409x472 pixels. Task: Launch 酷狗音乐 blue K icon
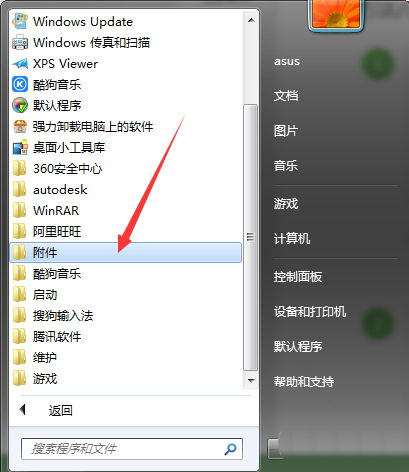tap(20, 84)
